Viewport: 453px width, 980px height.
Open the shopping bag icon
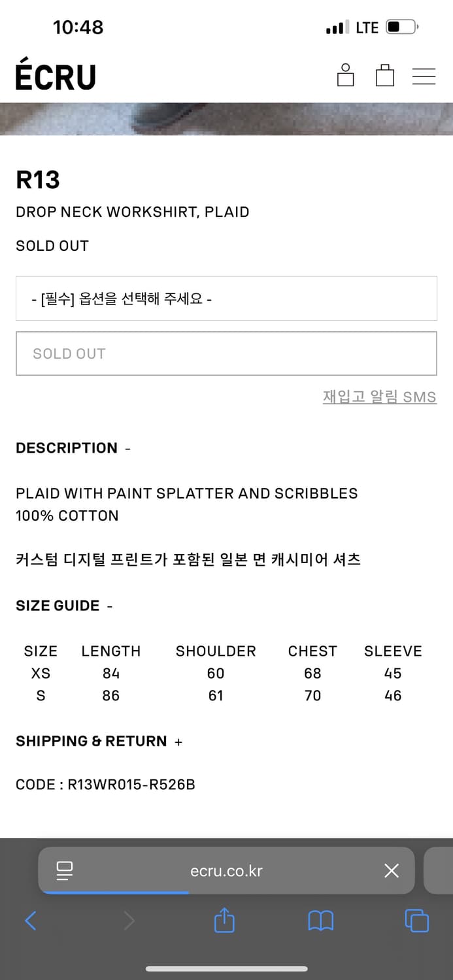385,75
